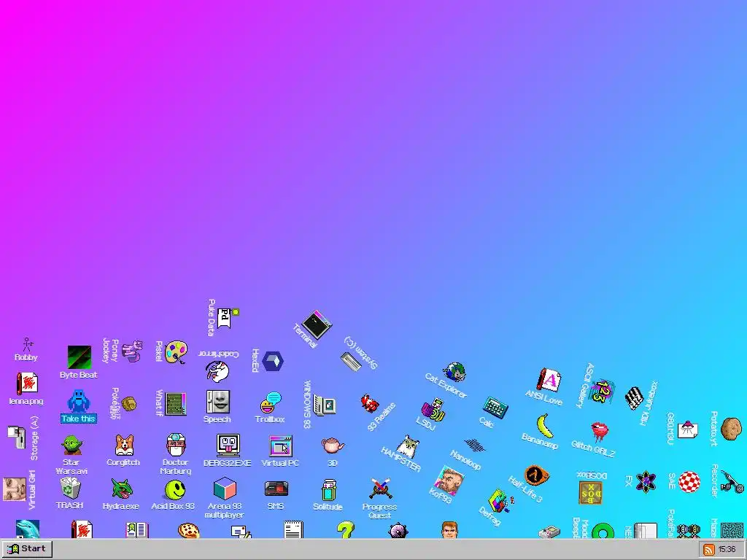Open the Byte Beat icon

pos(79,357)
